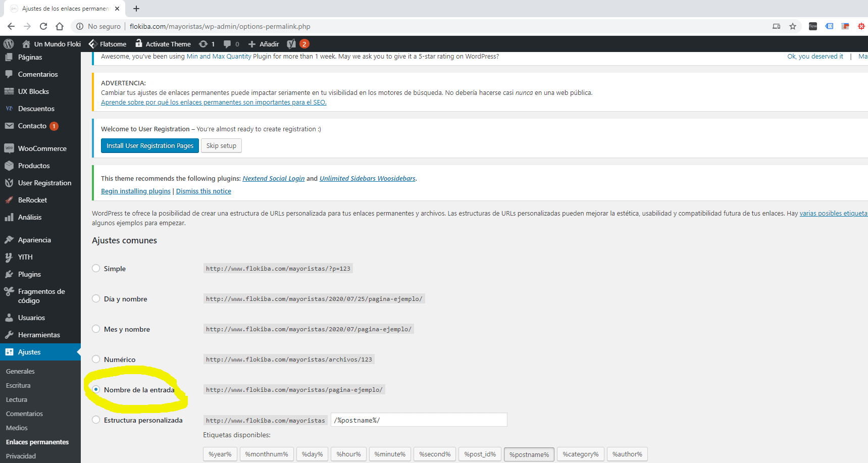Screen dimensions: 868x463
Task: Insert the %category% tag button
Action: 581,454
